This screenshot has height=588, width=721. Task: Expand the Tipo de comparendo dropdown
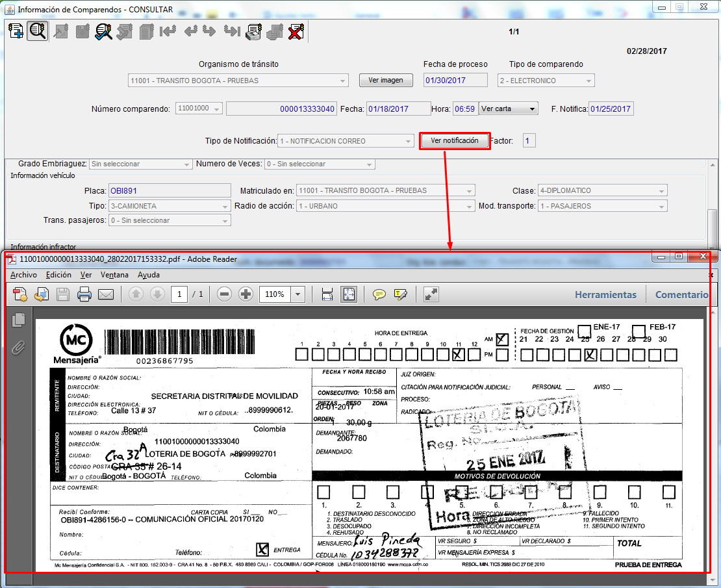pos(588,81)
